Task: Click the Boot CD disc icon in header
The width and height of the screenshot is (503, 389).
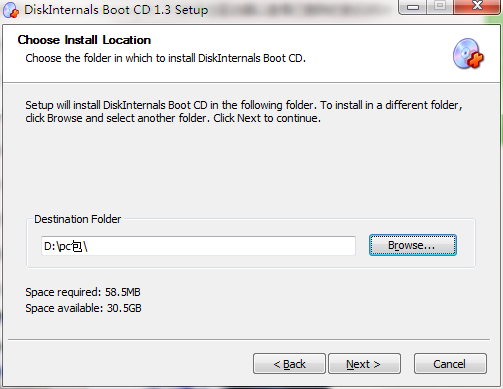Action: 468,54
